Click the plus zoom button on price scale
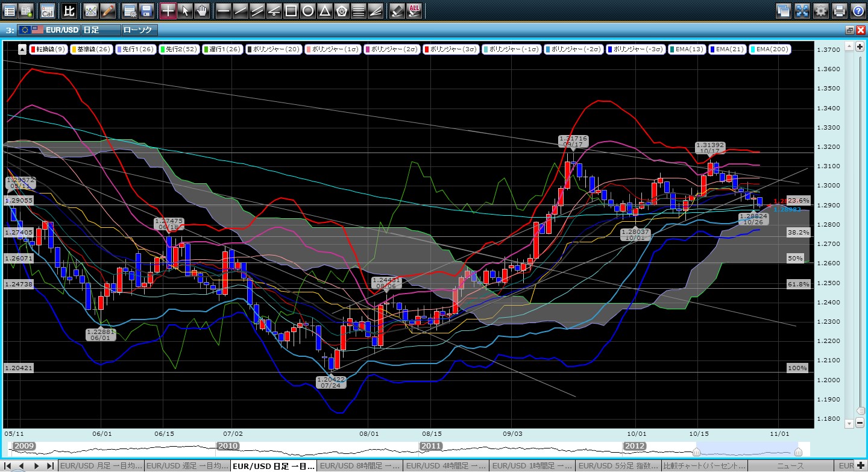The width and height of the screenshot is (868, 472). pyautogui.click(x=860, y=47)
